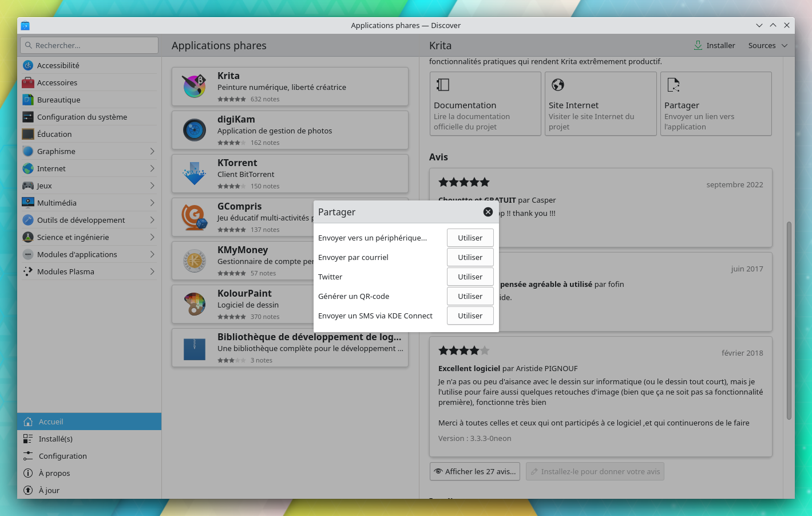This screenshot has width=812, height=516.
Task: Click the Discover app icon in title bar
Action: [x=25, y=25]
